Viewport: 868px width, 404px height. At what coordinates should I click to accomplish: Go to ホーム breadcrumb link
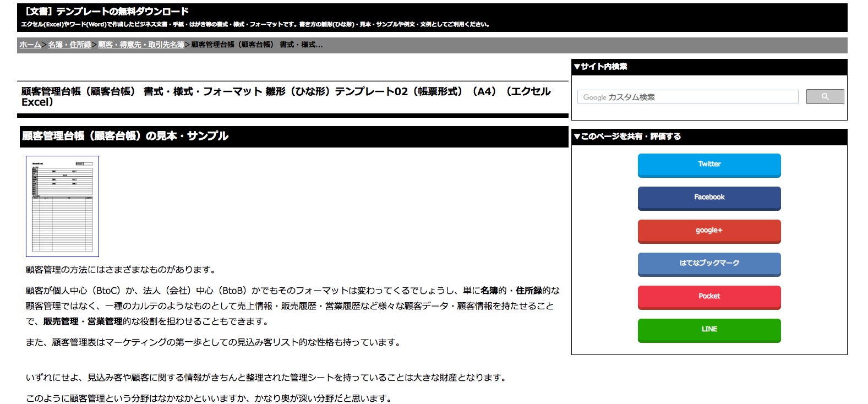[x=30, y=45]
